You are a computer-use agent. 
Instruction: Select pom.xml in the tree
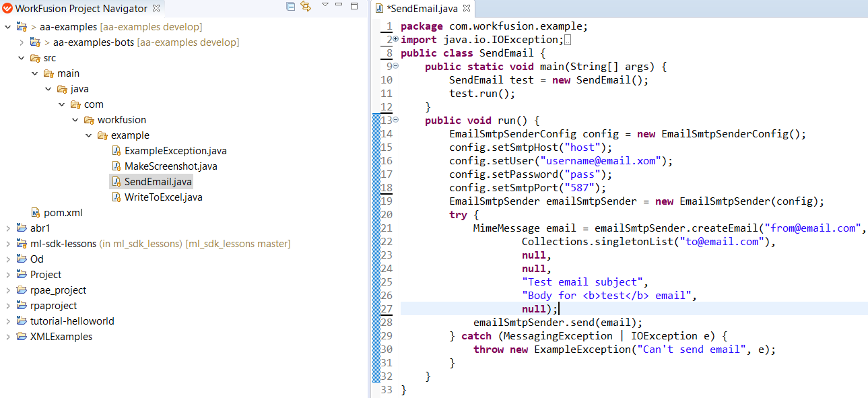pos(63,213)
